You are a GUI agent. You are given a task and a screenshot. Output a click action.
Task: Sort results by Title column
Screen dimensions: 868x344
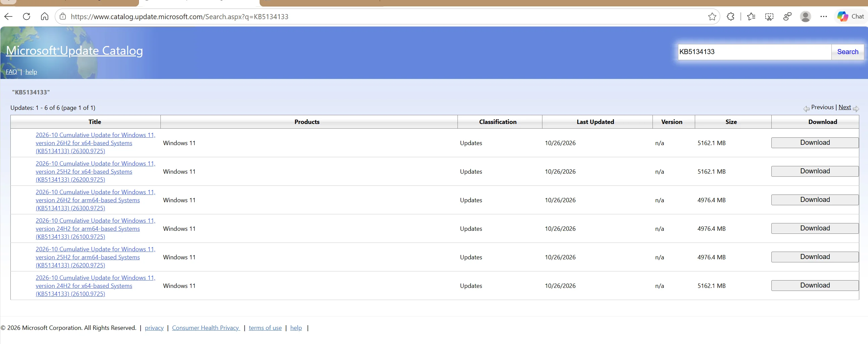pos(95,122)
